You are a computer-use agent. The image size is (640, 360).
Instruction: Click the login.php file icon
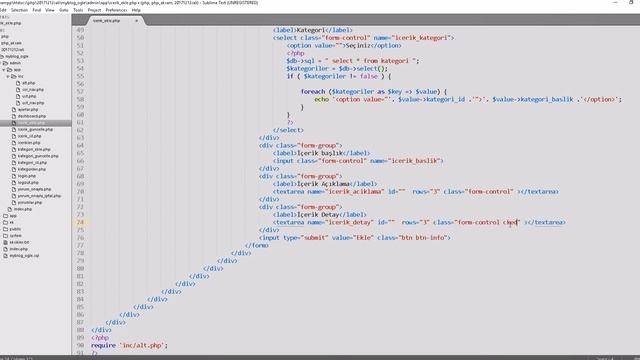coord(14,176)
